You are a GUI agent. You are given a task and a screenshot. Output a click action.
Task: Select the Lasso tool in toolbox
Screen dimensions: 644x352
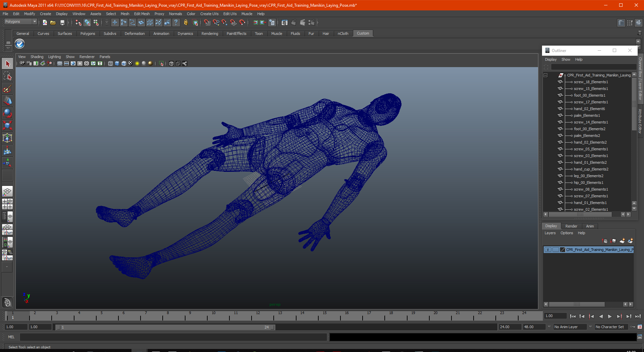point(7,76)
